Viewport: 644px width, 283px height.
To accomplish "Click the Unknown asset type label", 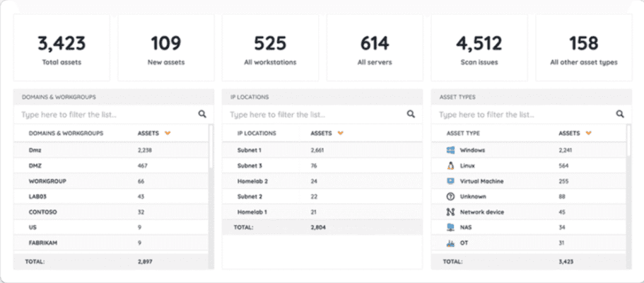I will tap(473, 197).
